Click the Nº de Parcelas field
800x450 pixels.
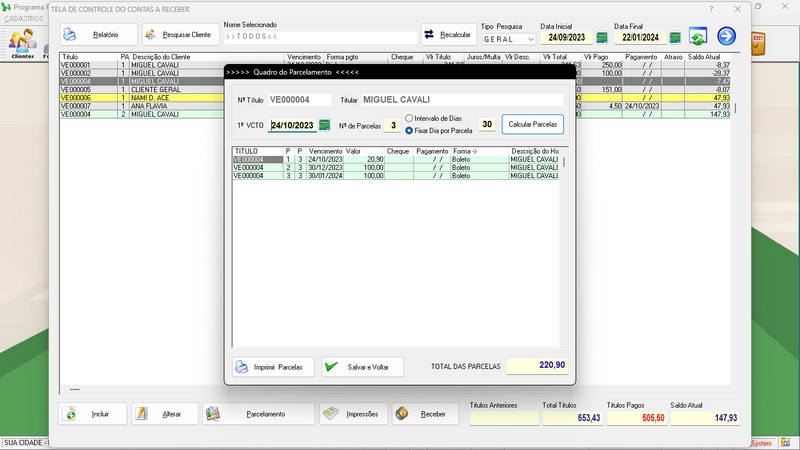[394, 125]
